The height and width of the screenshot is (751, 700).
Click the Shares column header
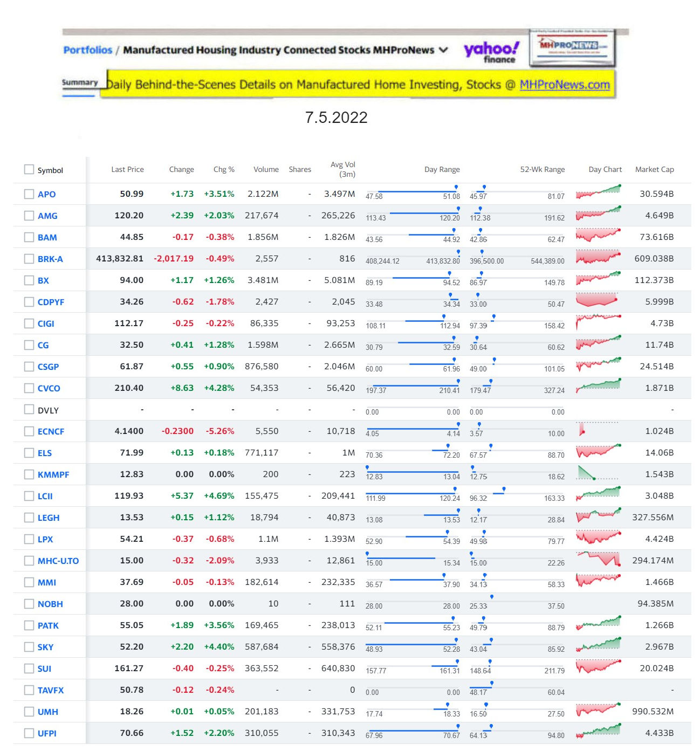pyautogui.click(x=300, y=169)
